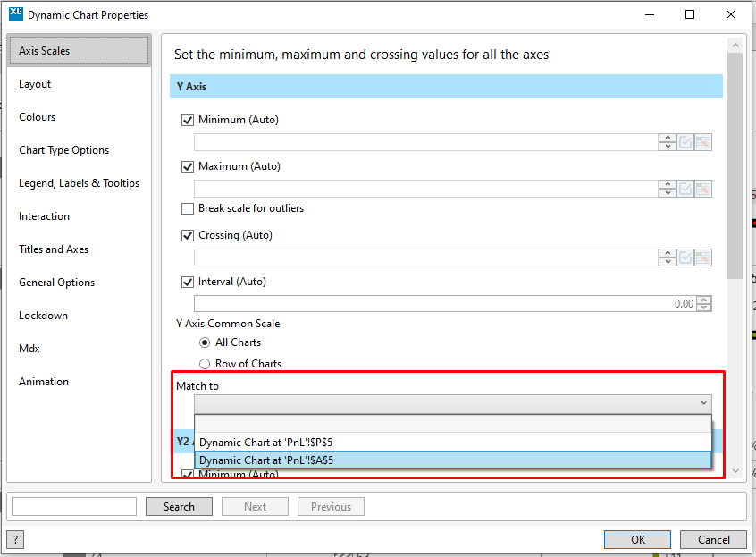This screenshot has height=557, width=756.
Task: Click the checkmark icon next to Maximum field
Action: [684, 188]
